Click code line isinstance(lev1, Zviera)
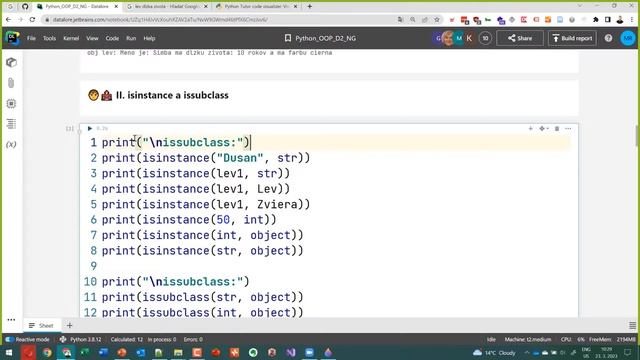The height and width of the screenshot is (360, 640). (206, 204)
